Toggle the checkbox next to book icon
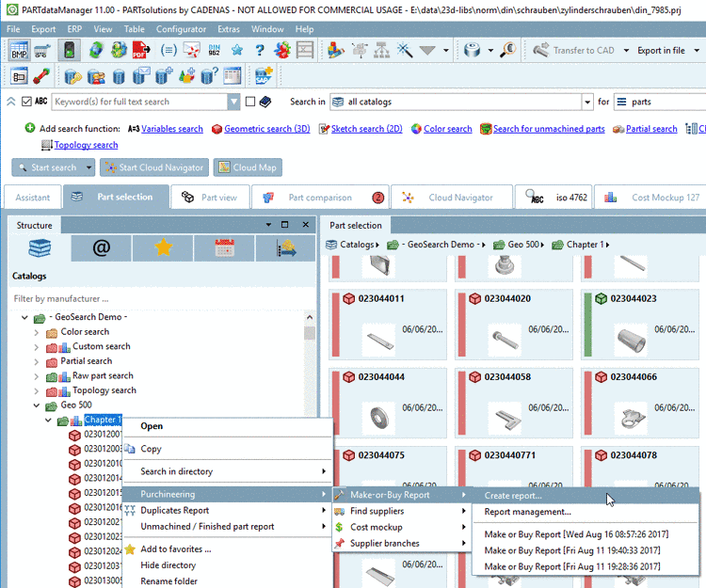 click(250, 102)
